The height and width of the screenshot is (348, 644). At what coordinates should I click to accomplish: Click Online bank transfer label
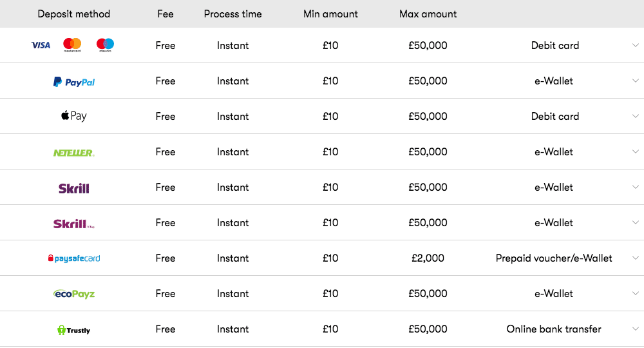(554, 329)
